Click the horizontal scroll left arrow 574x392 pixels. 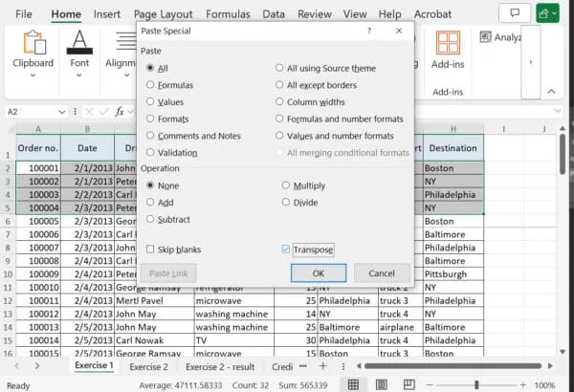(359, 365)
